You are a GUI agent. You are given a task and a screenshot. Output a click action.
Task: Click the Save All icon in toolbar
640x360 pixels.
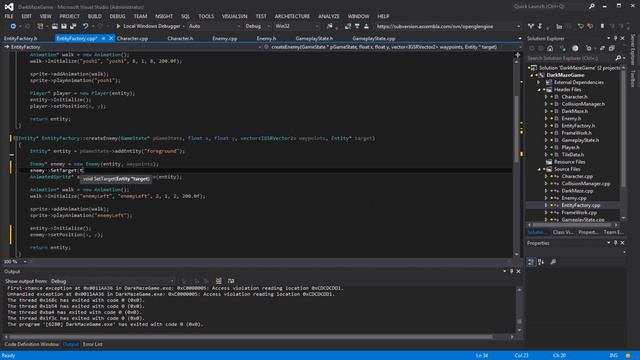(73, 26)
